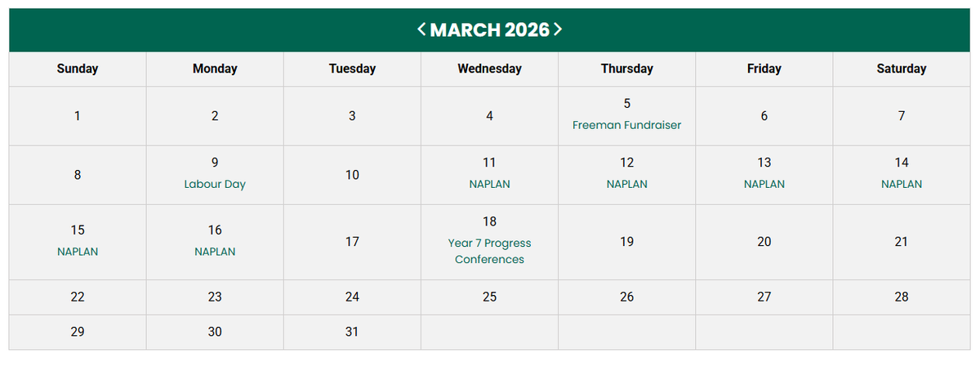Click NAPLAN event on Sunday 15

click(x=78, y=252)
